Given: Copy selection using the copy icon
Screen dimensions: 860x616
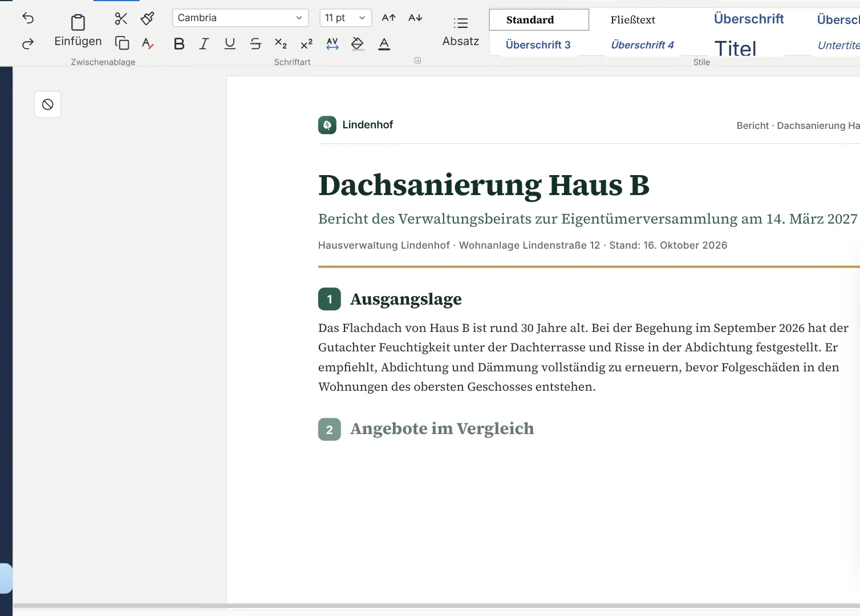Looking at the screenshot, I should (122, 43).
